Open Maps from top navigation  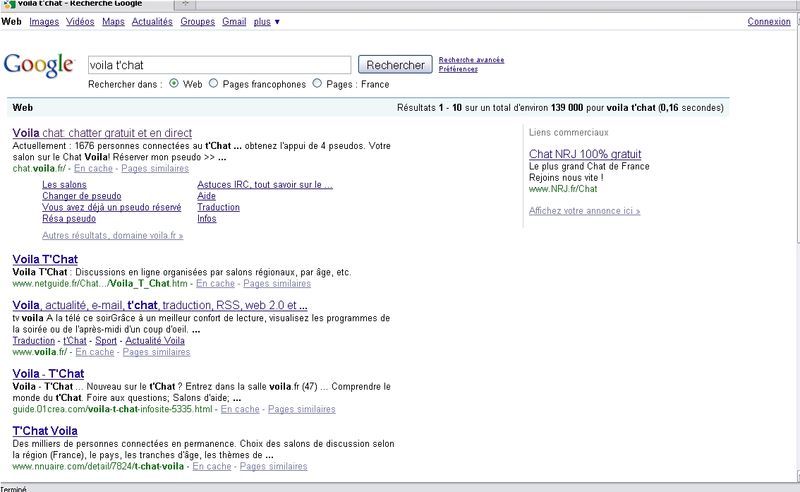113,21
